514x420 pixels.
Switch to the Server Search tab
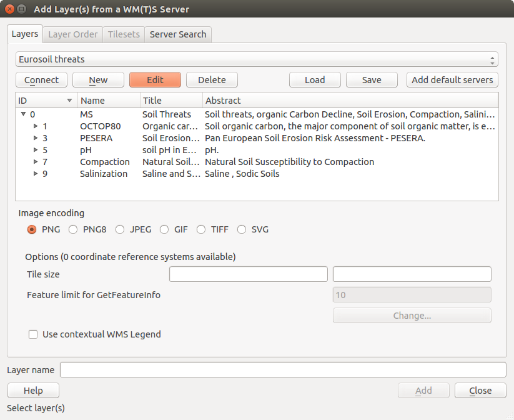(x=177, y=34)
